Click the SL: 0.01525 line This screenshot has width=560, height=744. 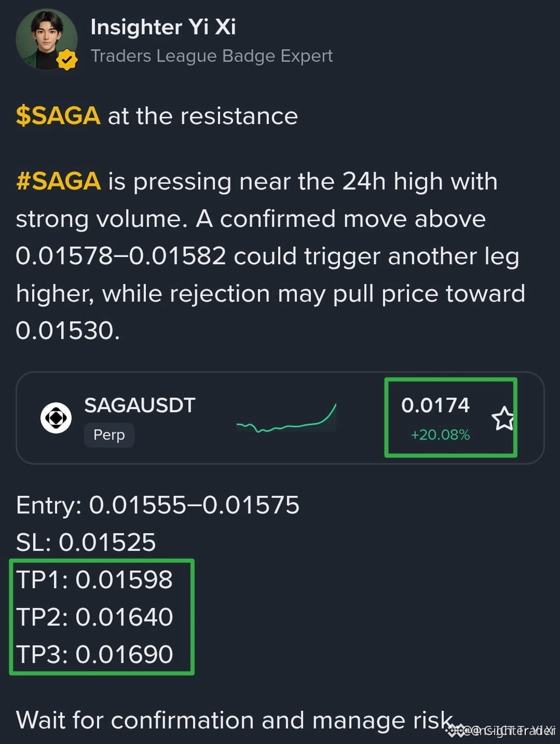[86, 542]
